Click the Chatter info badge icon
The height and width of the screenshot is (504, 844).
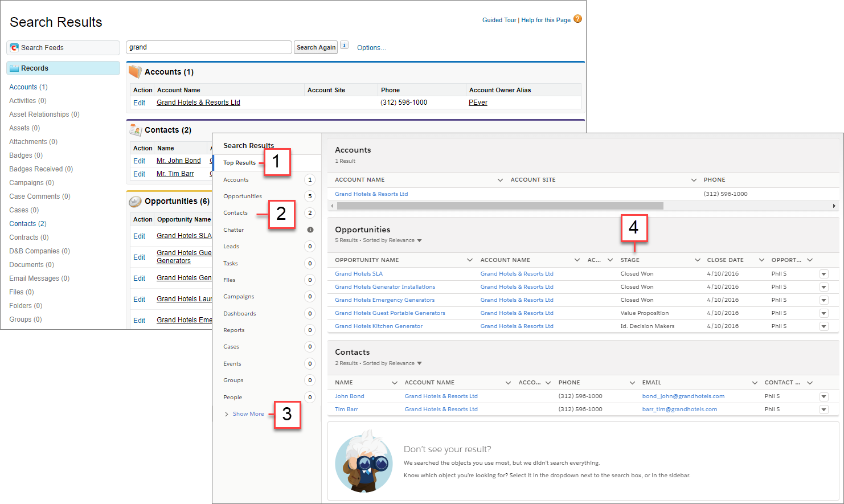310,230
